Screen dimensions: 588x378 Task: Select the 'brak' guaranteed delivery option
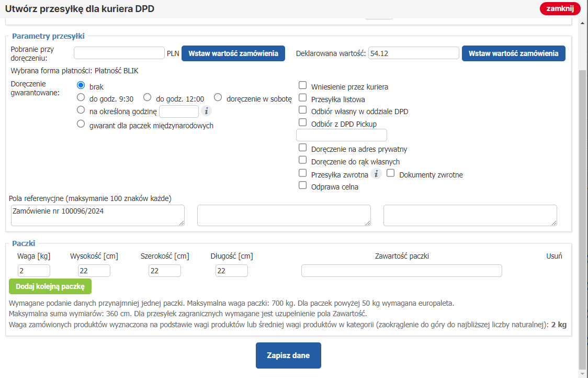point(81,85)
